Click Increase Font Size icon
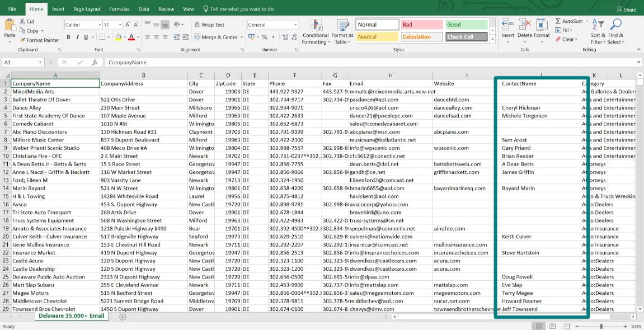Viewport: 644px width, 330px height. [x=128, y=25]
